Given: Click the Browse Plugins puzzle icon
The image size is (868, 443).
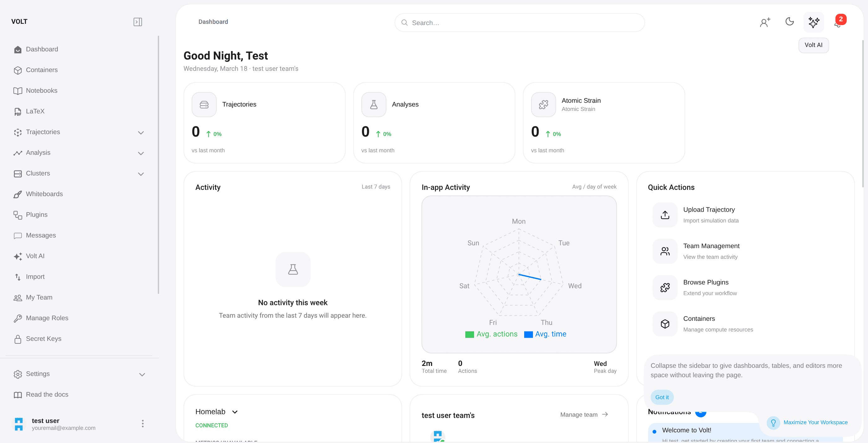Looking at the screenshot, I should [x=665, y=288].
